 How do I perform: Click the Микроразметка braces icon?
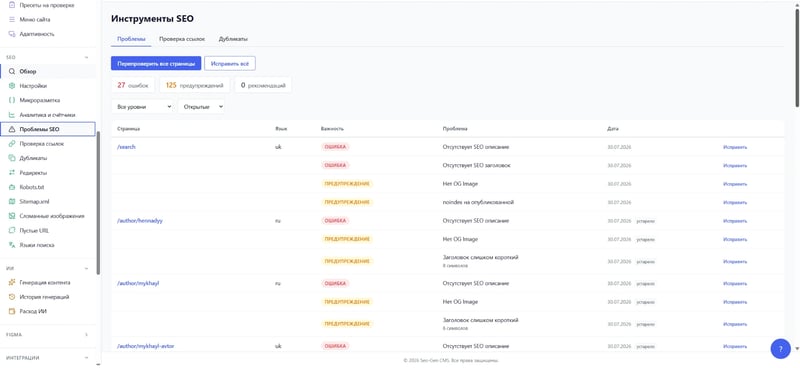[12, 101]
